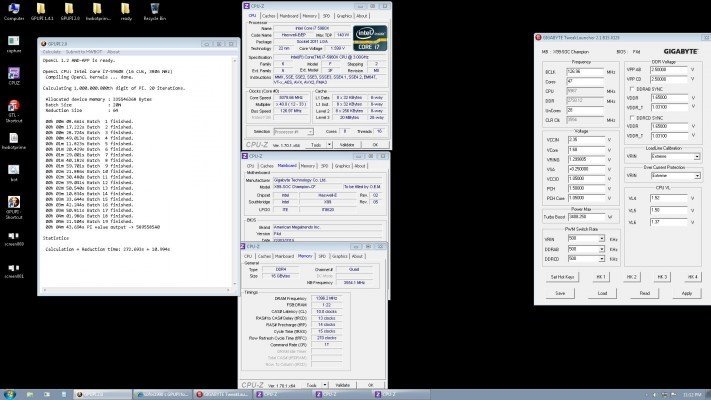711x400 pixels.
Task: Select the GTL Shortcut desktop icon
Action: (14, 111)
